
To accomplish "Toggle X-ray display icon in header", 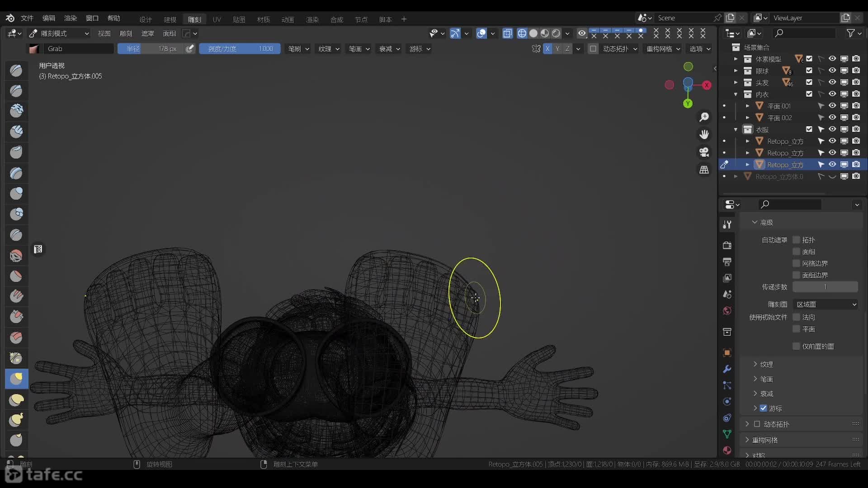I will (x=507, y=33).
